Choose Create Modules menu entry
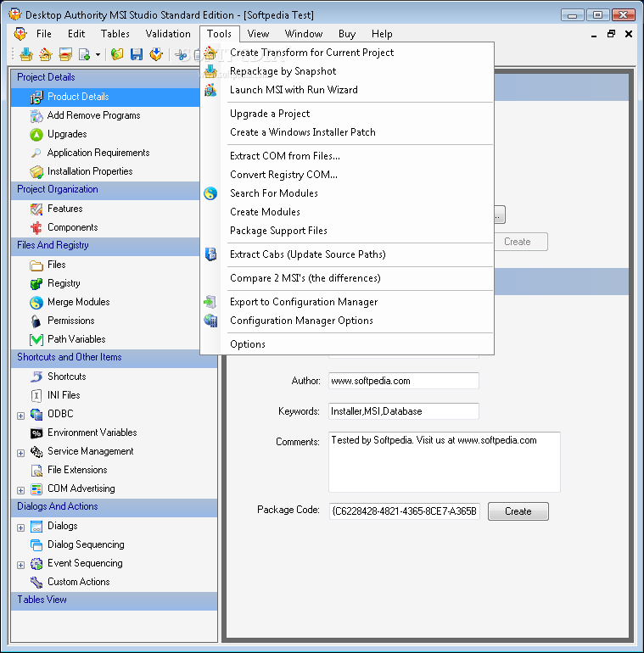The height and width of the screenshot is (653, 644). [347, 212]
